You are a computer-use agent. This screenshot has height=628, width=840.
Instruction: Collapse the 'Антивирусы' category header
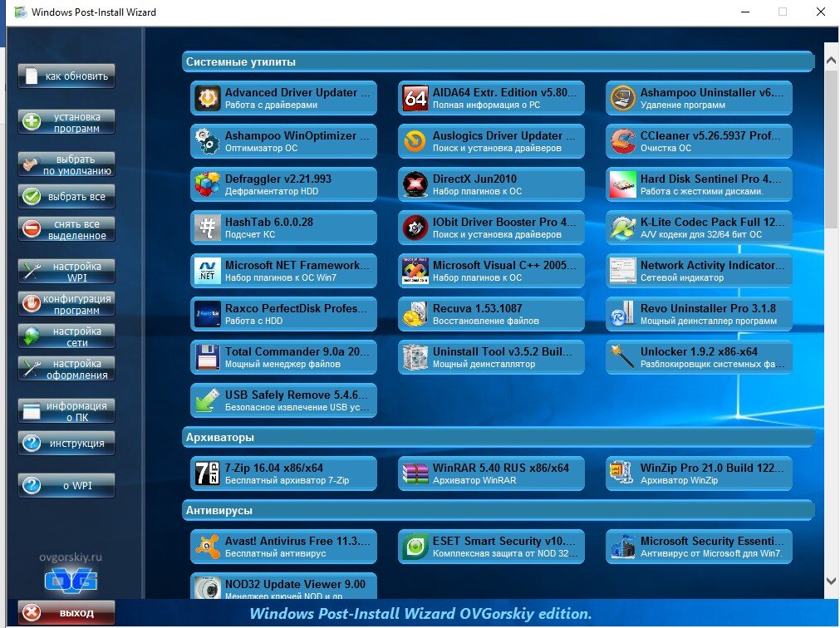coord(499,510)
